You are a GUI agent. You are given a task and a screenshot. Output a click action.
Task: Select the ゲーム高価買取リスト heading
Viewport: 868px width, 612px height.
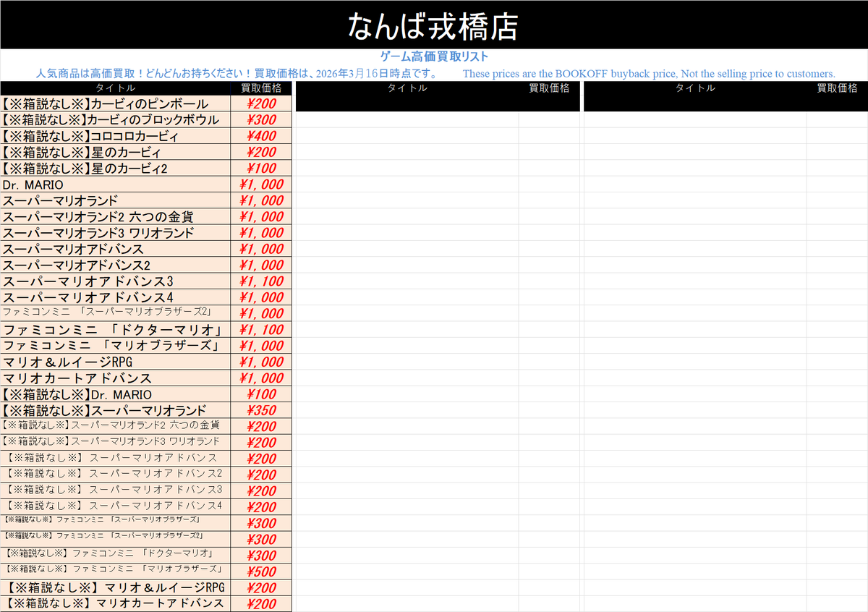click(x=434, y=56)
